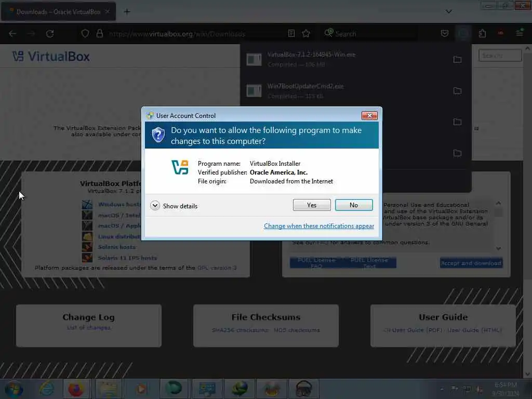Show Win7BootUpdaterCmd2.exe in folder
532x399 pixels.
tap(457, 91)
